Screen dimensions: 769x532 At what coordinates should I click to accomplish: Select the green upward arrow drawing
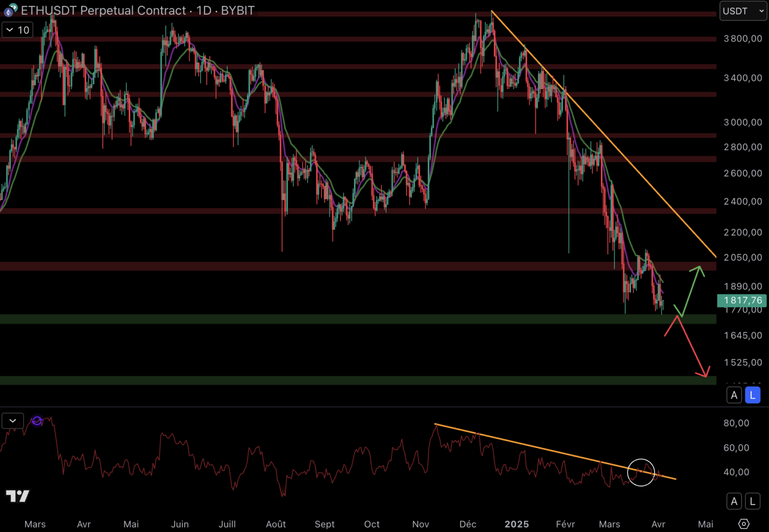[x=691, y=290]
